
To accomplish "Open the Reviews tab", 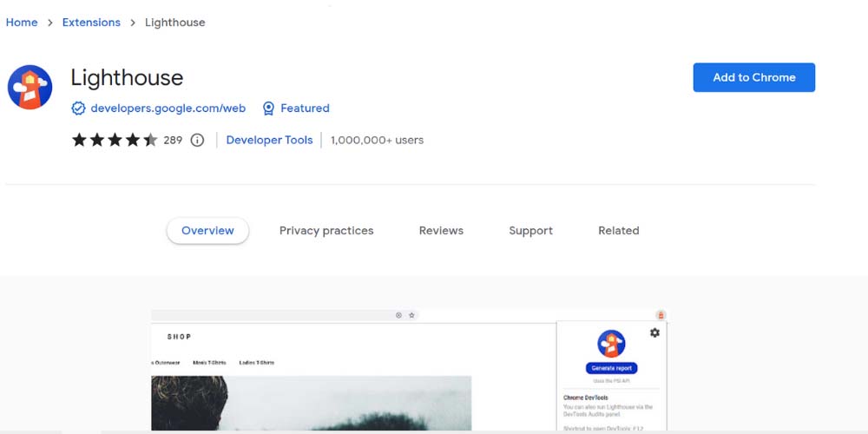I will [441, 231].
